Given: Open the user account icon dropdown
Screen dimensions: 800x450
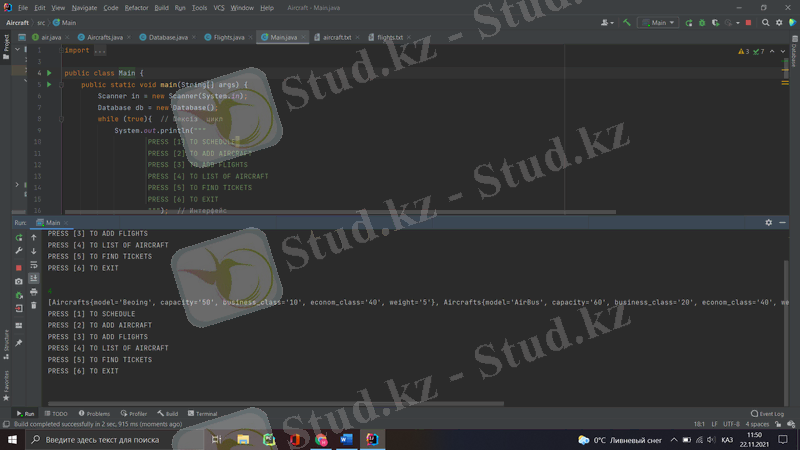Looking at the screenshot, I should click(607, 22).
